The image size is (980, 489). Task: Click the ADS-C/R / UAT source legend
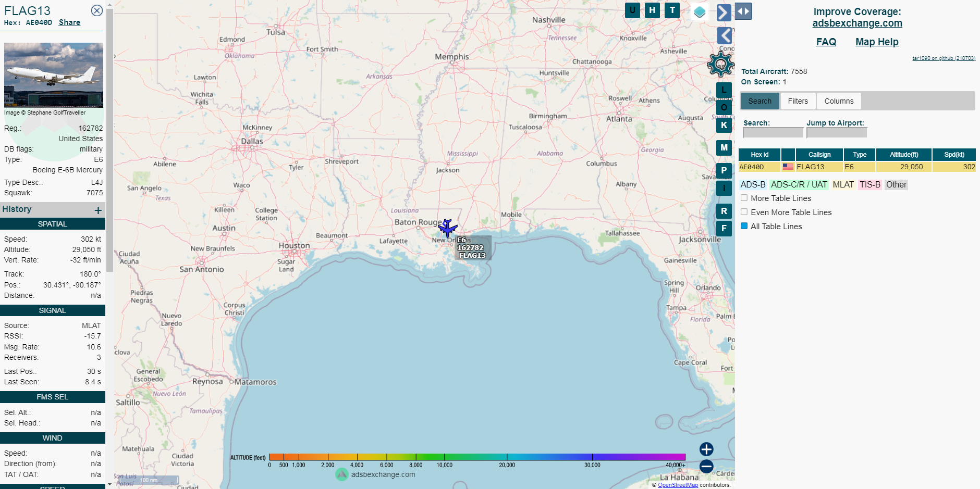[x=799, y=184]
